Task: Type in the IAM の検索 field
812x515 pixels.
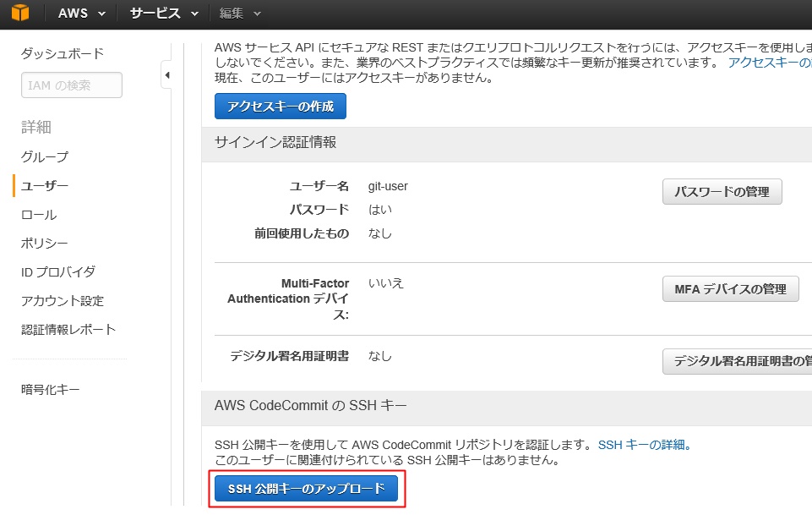Action: [x=72, y=85]
